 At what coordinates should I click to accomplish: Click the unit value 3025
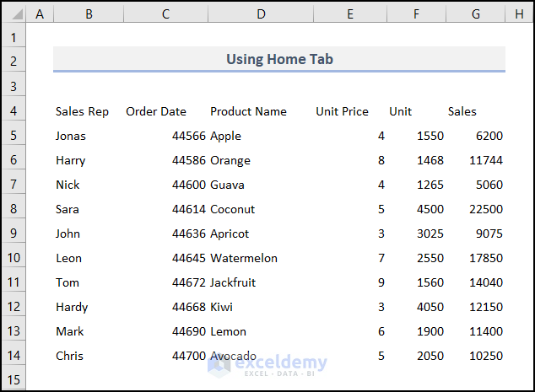coord(430,234)
